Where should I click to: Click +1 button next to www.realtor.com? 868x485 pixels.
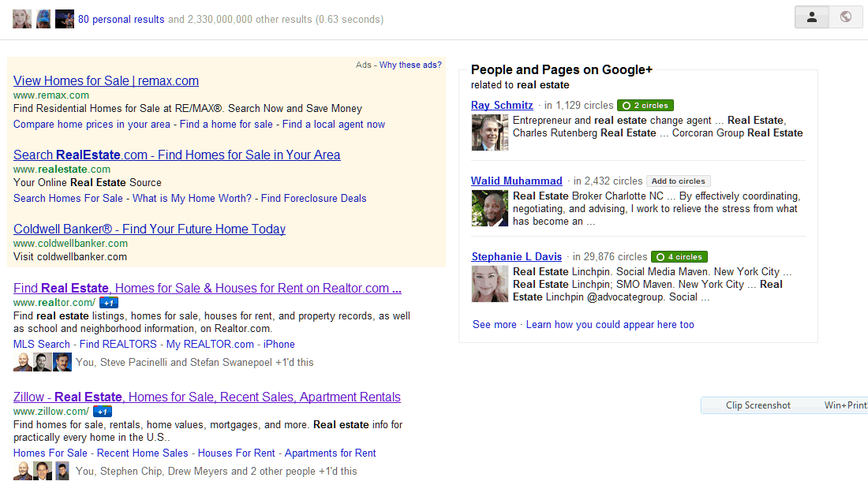tap(109, 303)
